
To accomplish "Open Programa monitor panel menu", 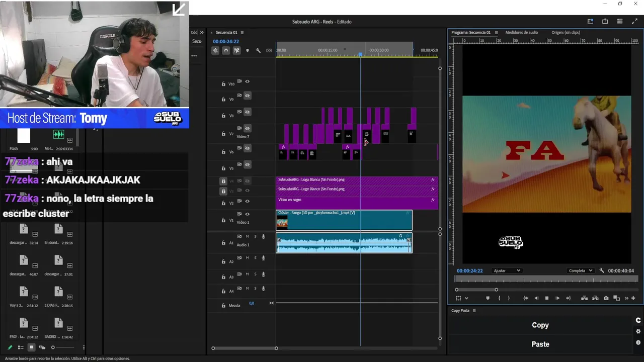I will click(x=496, y=33).
